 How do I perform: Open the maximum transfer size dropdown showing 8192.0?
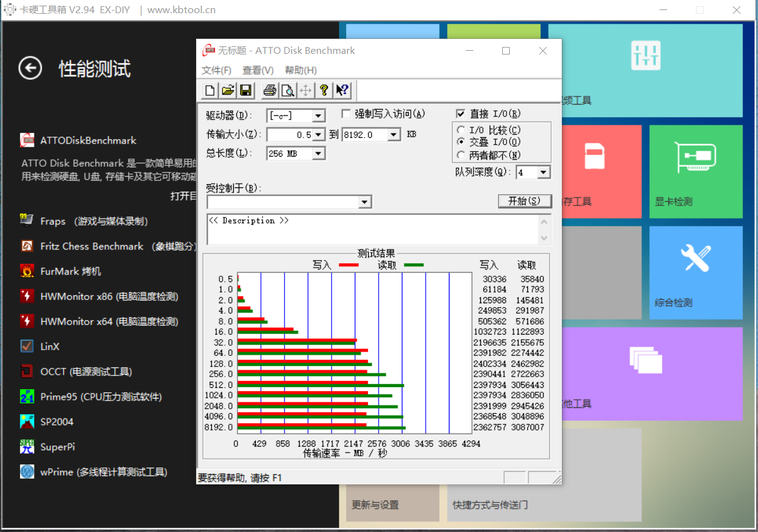click(394, 135)
